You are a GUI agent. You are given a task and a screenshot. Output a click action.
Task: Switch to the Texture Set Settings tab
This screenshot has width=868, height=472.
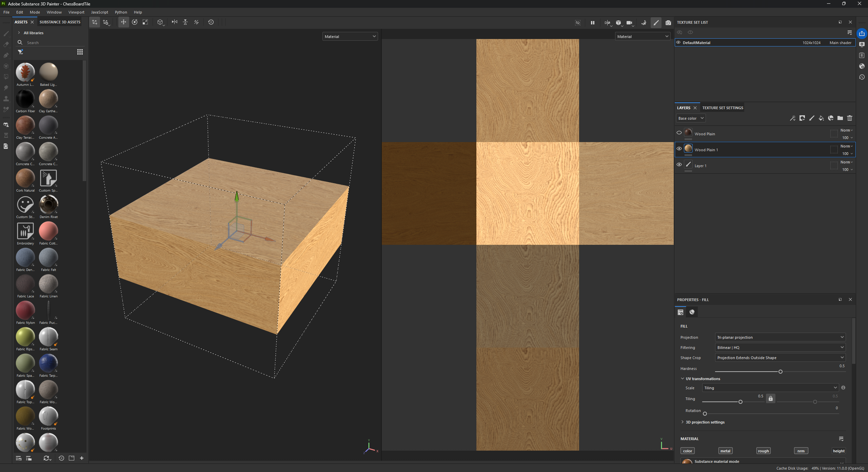tap(723, 108)
